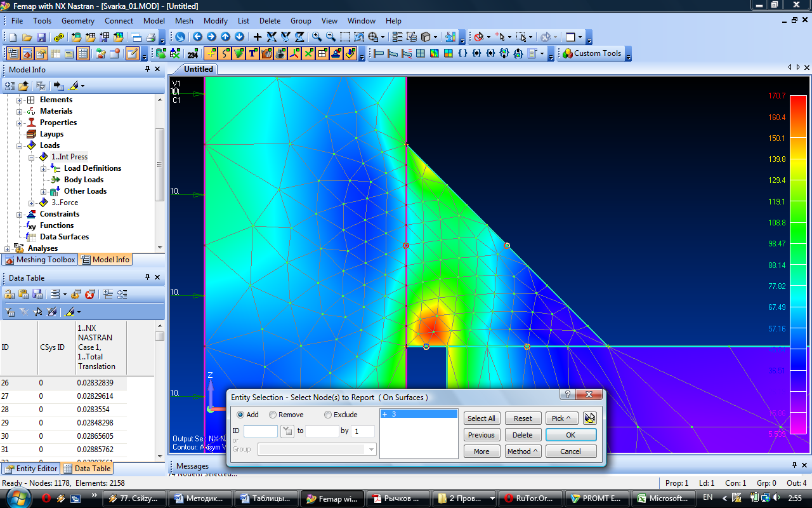
Task: Click the Body Loads tree item
Action: pyautogui.click(x=84, y=180)
